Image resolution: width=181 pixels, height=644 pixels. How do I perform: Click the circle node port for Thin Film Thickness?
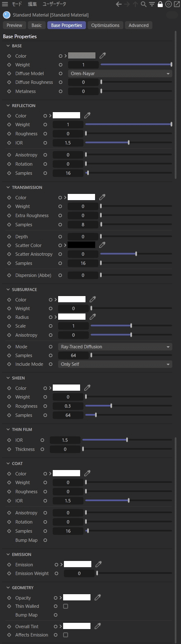point(42,449)
